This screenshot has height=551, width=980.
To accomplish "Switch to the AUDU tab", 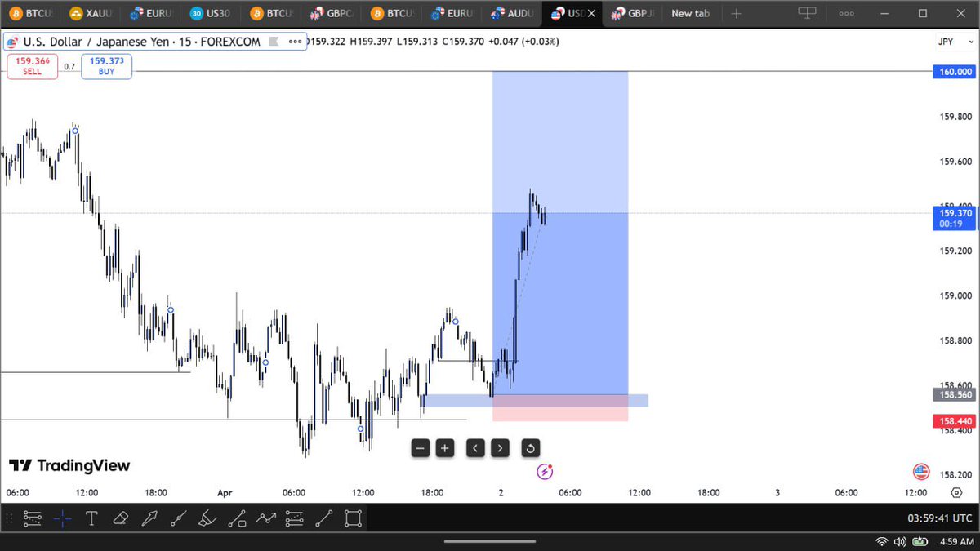I will point(511,13).
